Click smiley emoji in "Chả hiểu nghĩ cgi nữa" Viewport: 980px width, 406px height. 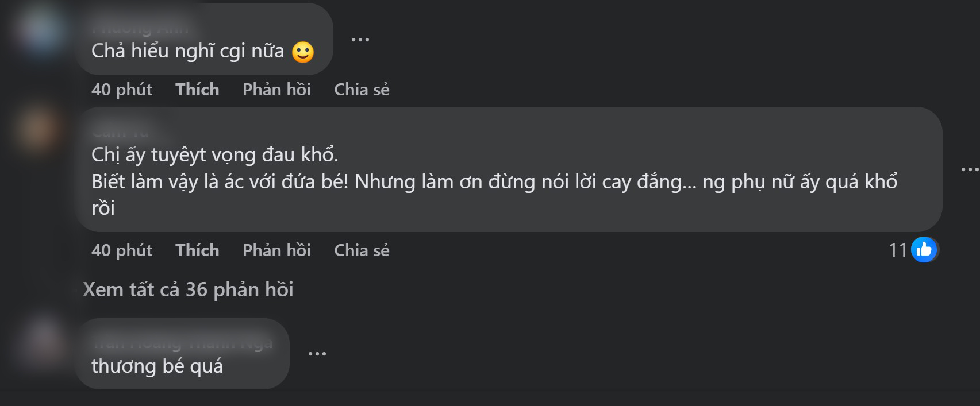[303, 52]
